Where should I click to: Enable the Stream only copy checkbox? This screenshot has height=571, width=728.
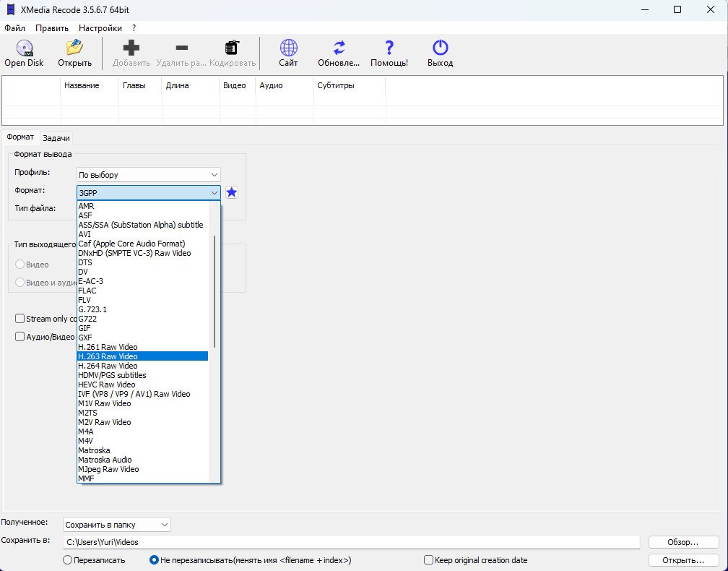pyautogui.click(x=19, y=318)
